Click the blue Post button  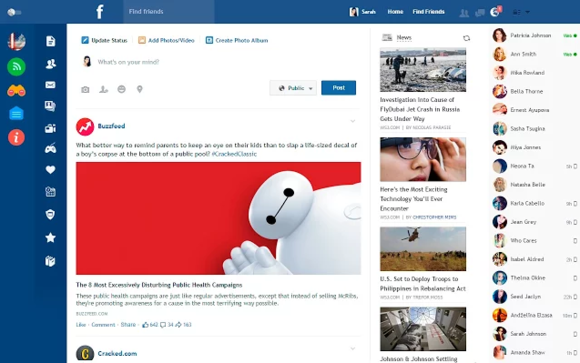point(338,88)
